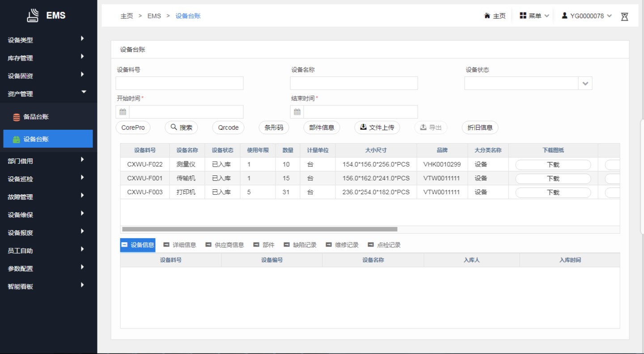This screenshot has width=644, height=354.
Task: Click 下载 in the CXWU-F022 row
Action: 553,165
